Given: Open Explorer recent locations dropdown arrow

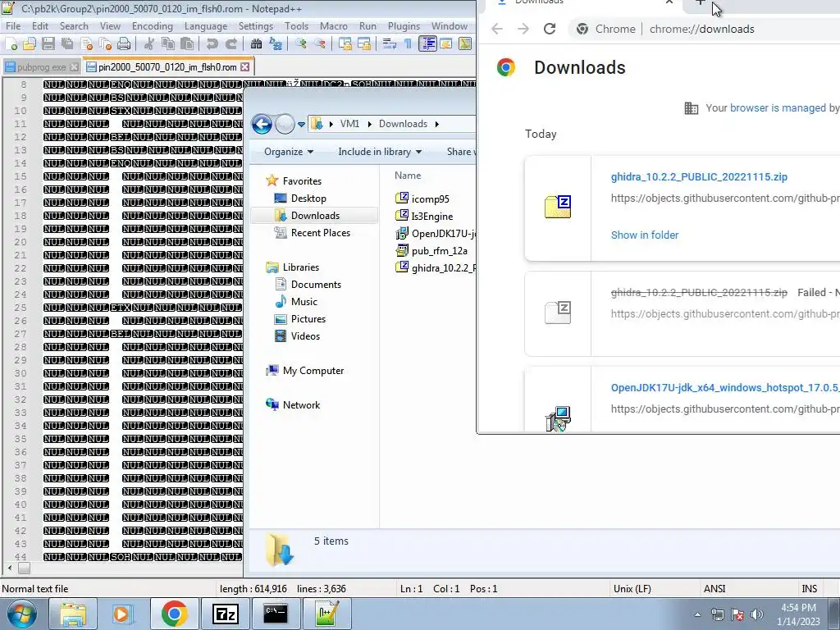Looking at the screenshot, I should 302,125.
